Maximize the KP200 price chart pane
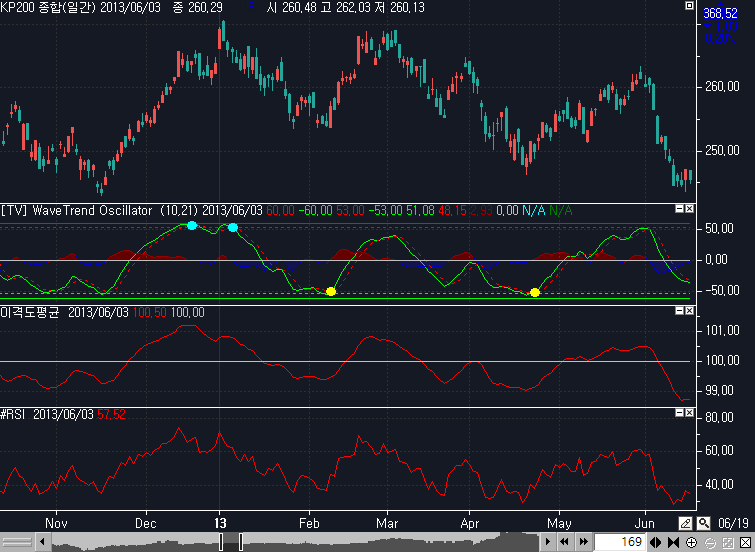Image resolution: width=755 pixels, height=552 pixels. click(x=688, y=6)
